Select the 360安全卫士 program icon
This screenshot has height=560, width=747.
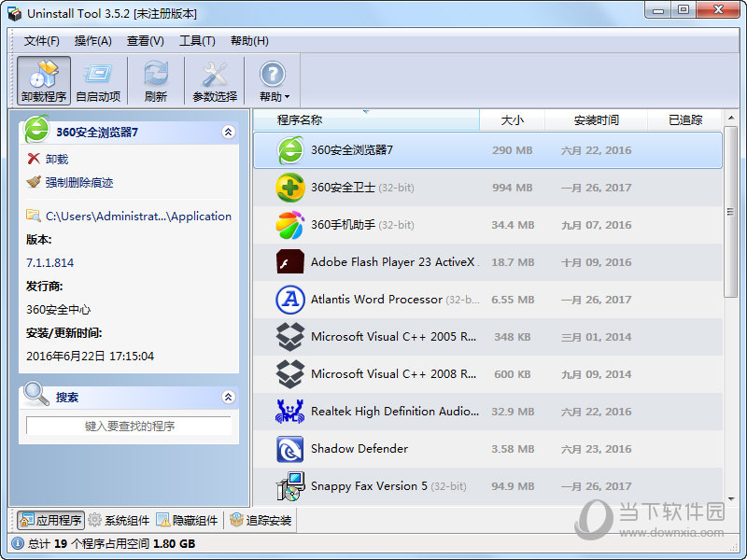(x=289, y=188)
